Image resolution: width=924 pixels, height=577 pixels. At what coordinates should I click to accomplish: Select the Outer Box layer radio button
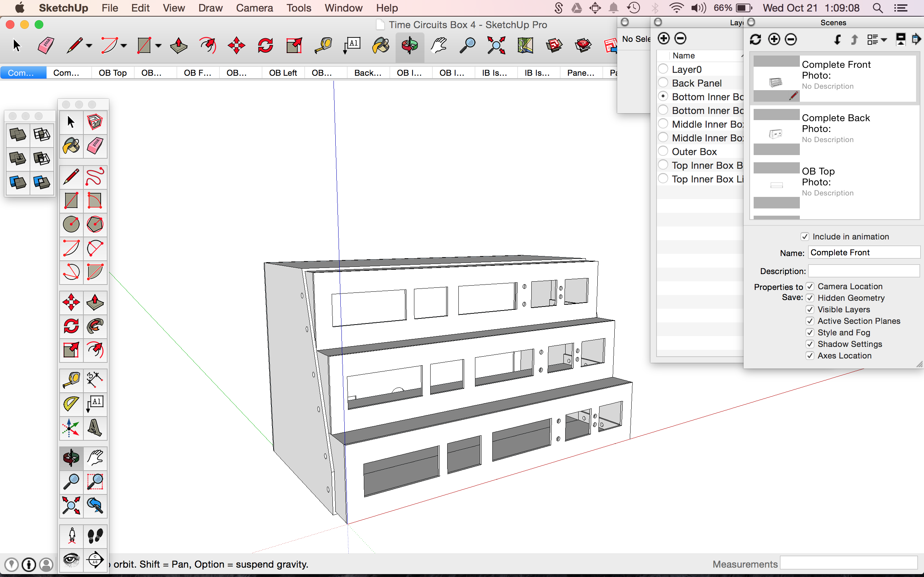(663, 151)
